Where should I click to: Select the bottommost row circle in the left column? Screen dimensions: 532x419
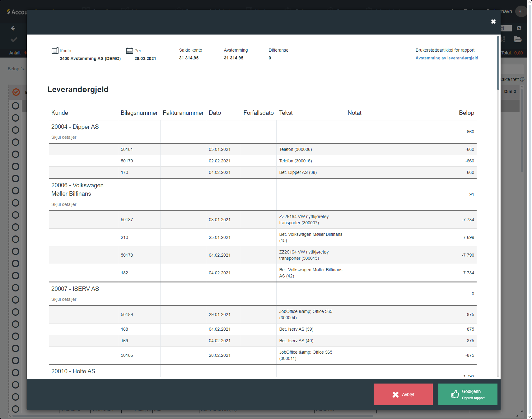tap(16, 409)
